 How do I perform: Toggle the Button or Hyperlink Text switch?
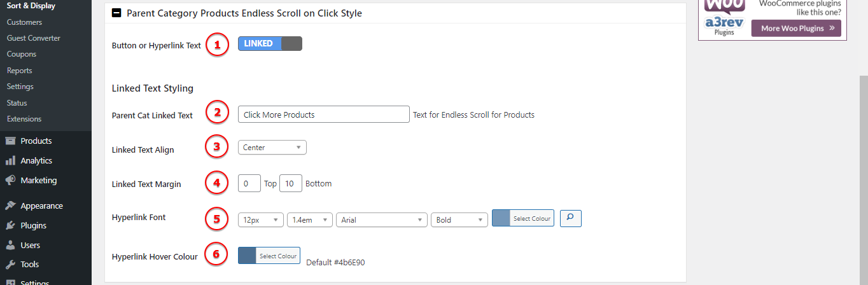pos(270,44)
